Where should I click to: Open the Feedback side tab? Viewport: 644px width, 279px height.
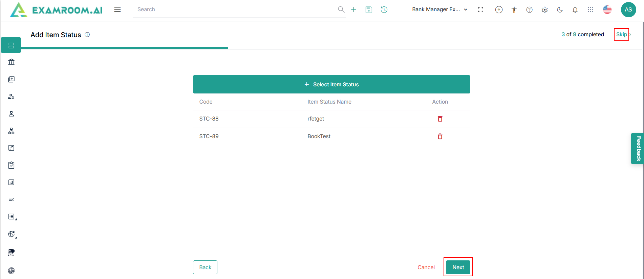pyautogui.click(x=638, y=149)
